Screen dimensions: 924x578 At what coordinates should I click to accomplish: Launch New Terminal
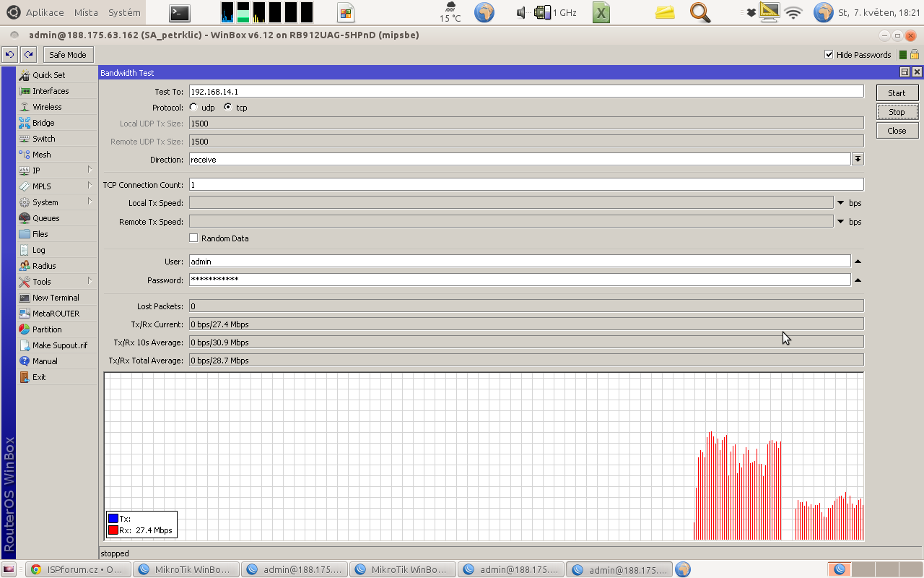click(x=56, y=298)
